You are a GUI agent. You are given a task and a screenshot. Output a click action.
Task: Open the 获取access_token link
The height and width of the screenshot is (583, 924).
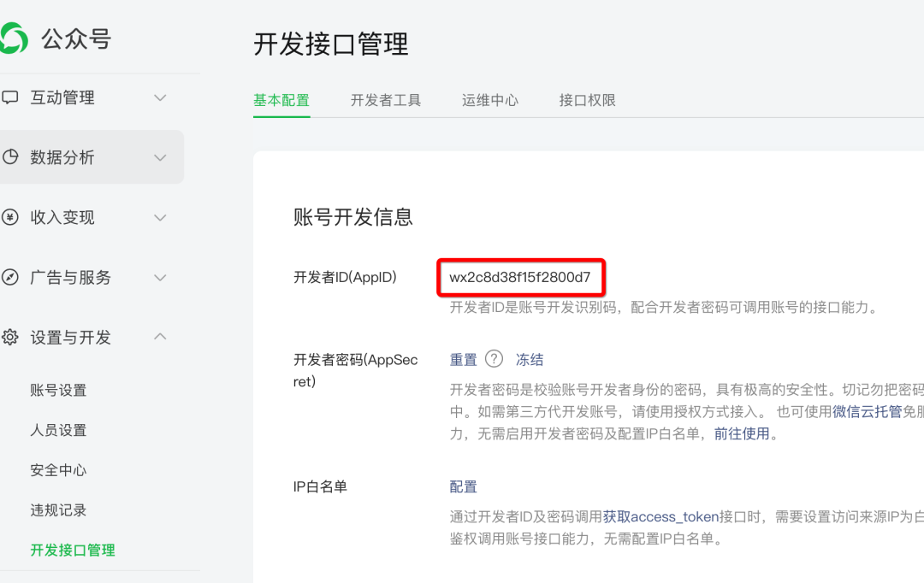[660, 517]
